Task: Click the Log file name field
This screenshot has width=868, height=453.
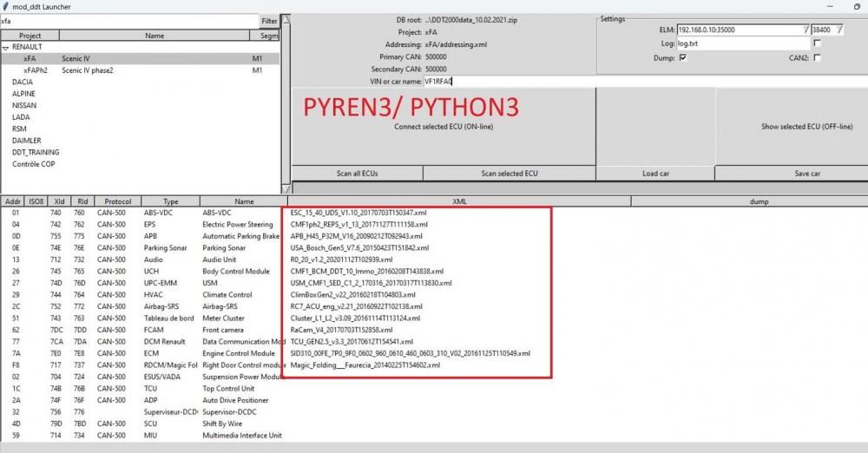Action: pyautogui.click(x=743, y=43)
